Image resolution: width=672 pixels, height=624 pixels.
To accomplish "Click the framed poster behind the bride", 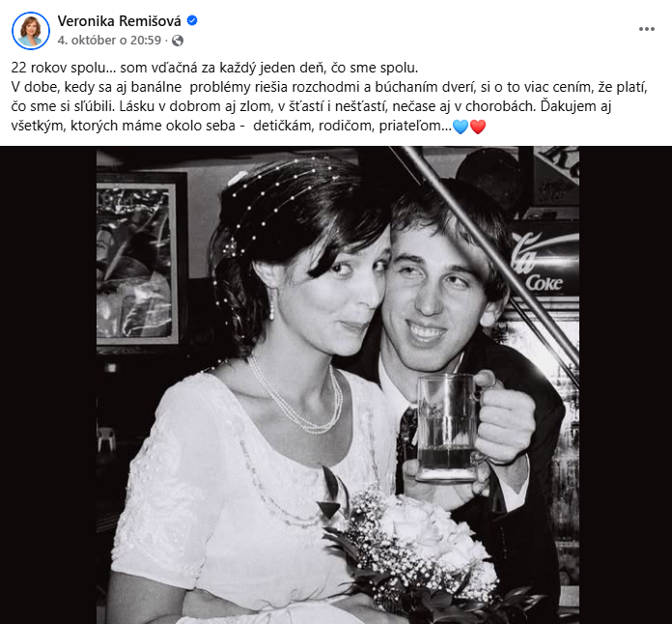I will 137,263.
